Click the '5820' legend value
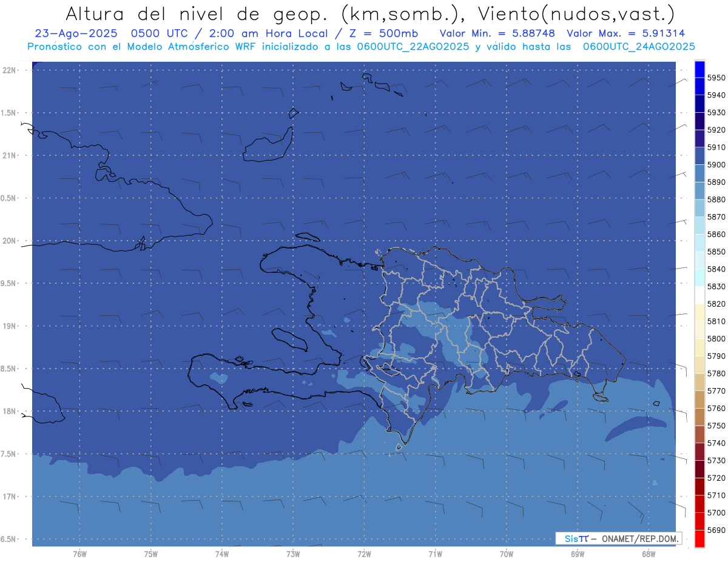Image resolution: width=728 pixels, height=562 pixels. 716,304
